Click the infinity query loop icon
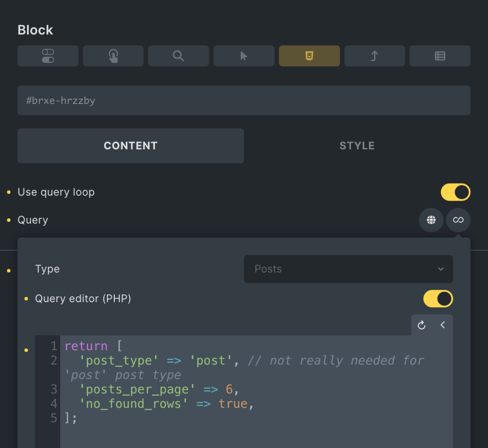 click(458, 220)
